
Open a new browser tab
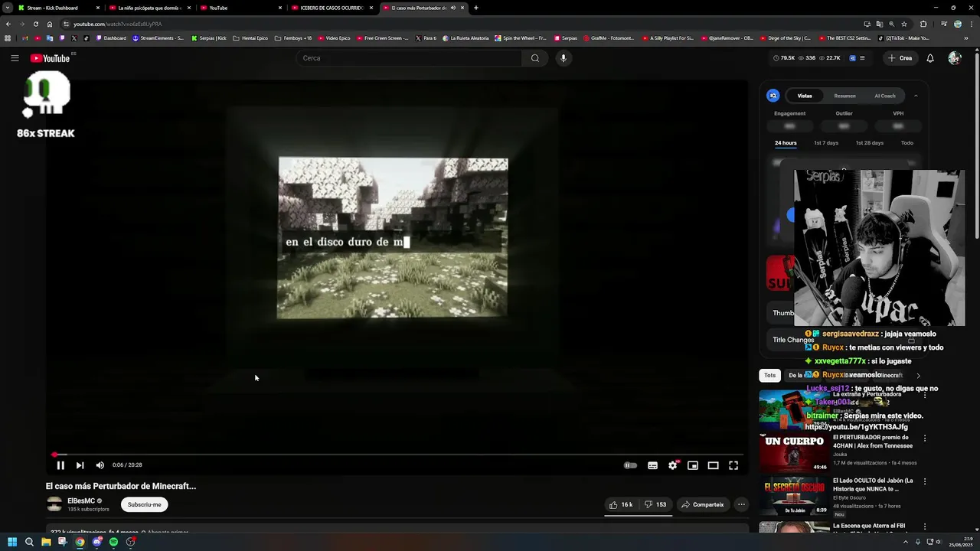[475, 8]
